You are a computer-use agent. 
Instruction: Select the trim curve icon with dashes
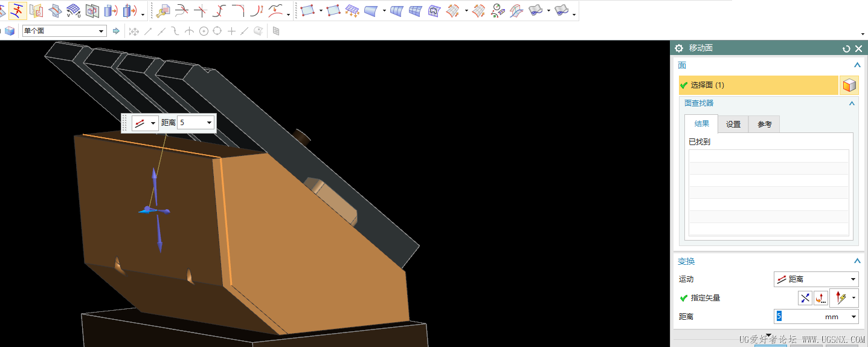click(x=181, y=10)
